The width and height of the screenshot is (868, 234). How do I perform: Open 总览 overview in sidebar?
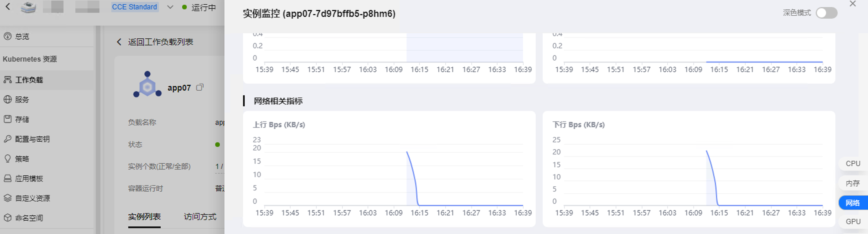pos(22,37)
